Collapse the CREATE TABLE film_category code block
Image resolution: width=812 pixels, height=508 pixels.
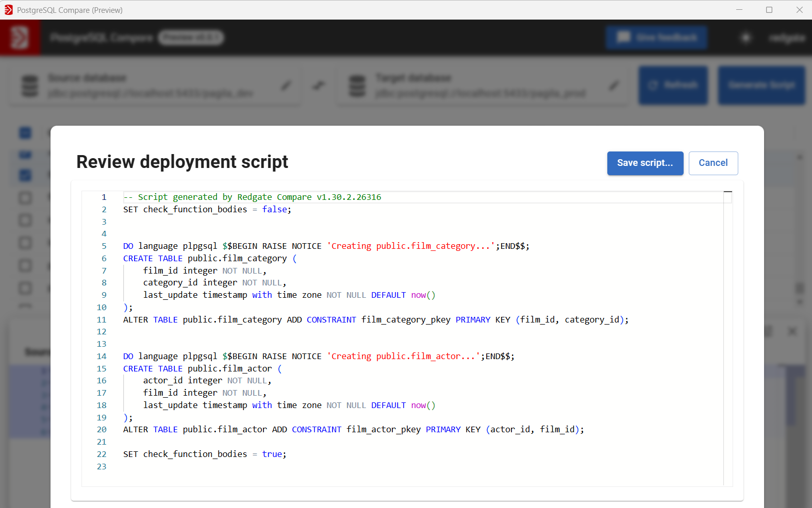pos(115,259)
